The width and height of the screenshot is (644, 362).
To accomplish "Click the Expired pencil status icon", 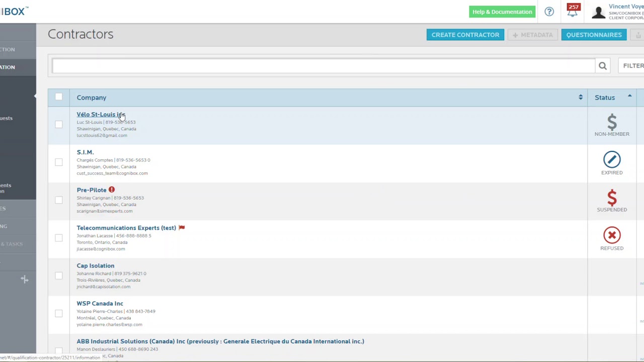I will pos(612,160).
